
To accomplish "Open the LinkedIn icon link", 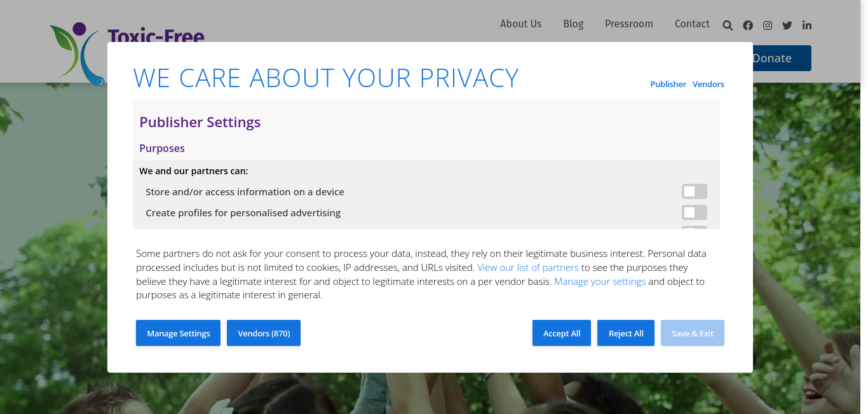I will point(807,25).
